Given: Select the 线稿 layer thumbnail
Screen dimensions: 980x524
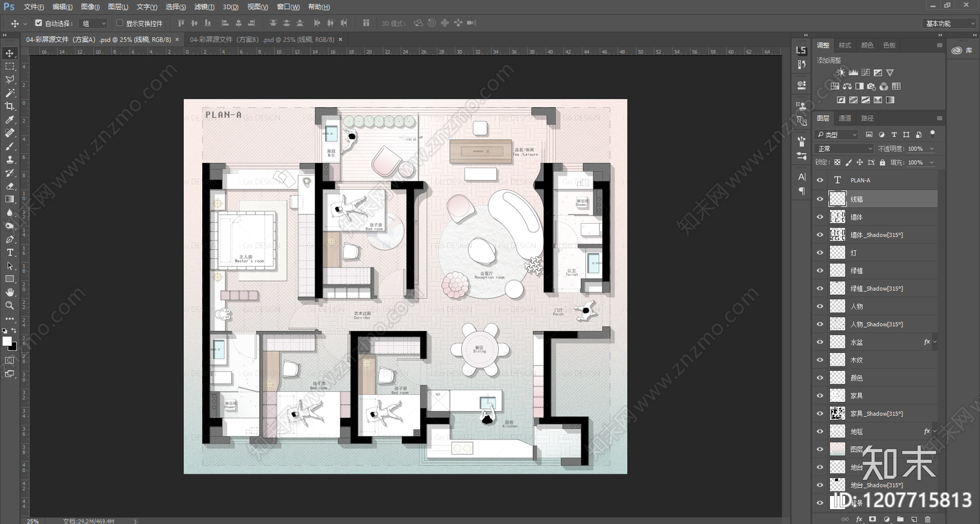Looking at the screenshot, I should (837, 199).
